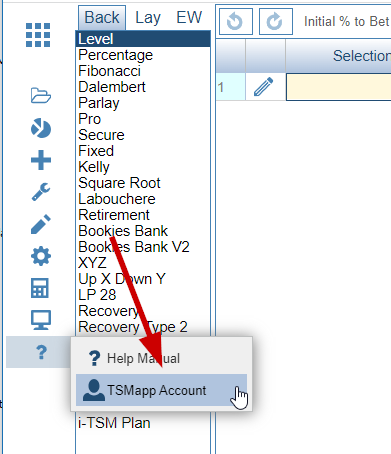Click the solid pencil icon in sidebar
This screenshot has height=454, width=391.
pyautogui.click(x=41, y=224)
